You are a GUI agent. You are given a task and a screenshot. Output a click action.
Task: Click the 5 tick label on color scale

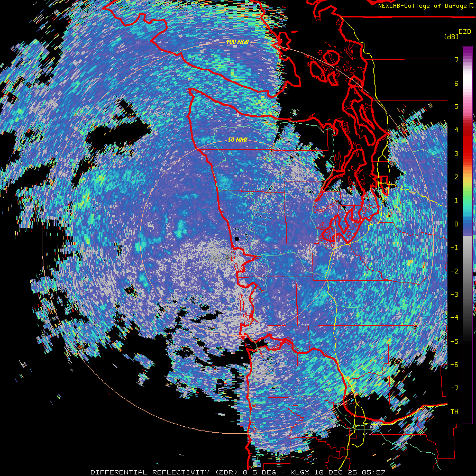point(456,106)
